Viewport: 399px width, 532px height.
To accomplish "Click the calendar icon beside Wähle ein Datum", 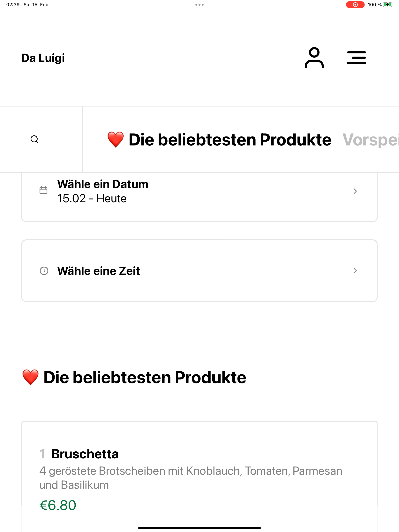I will coord(43,190).
